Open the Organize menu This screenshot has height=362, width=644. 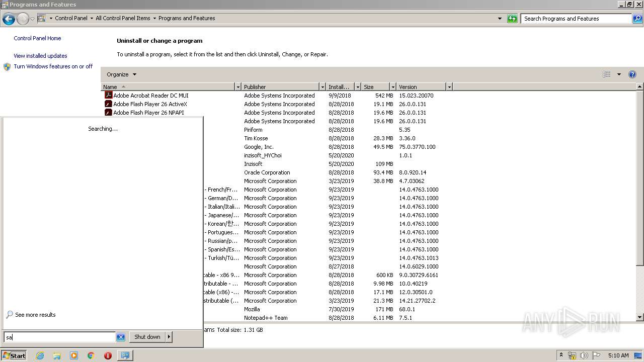121,74
